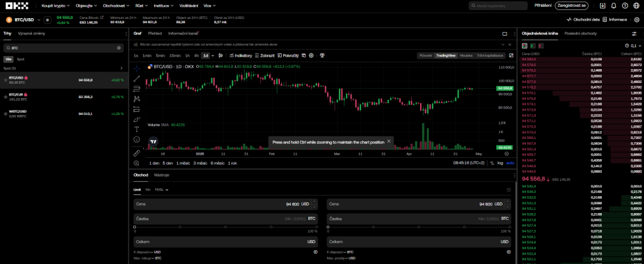Click the buy Částka amount input field

click(x=225, y=218)
